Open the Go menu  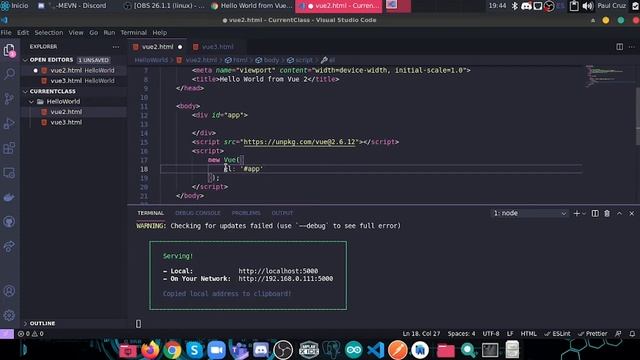(93, 33)
